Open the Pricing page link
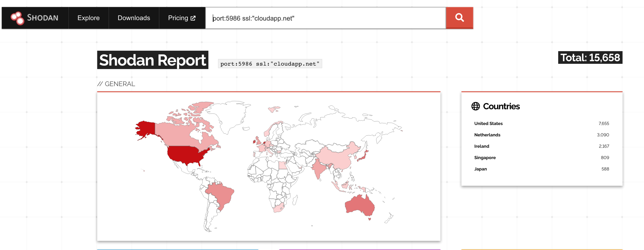 [x=182, y=18]
